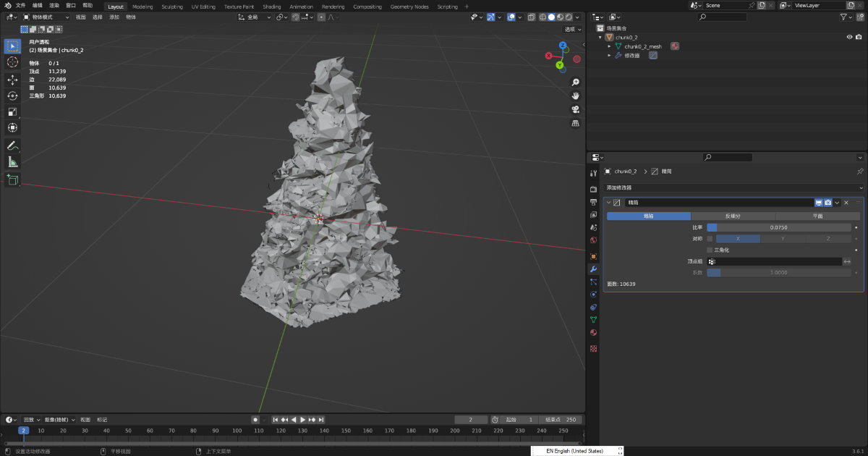Image resolution: width=868 pixels, height=456 pixels.
Task: Hide chunk0_2 in viewport via eye icon
Action: click(849, 37)
